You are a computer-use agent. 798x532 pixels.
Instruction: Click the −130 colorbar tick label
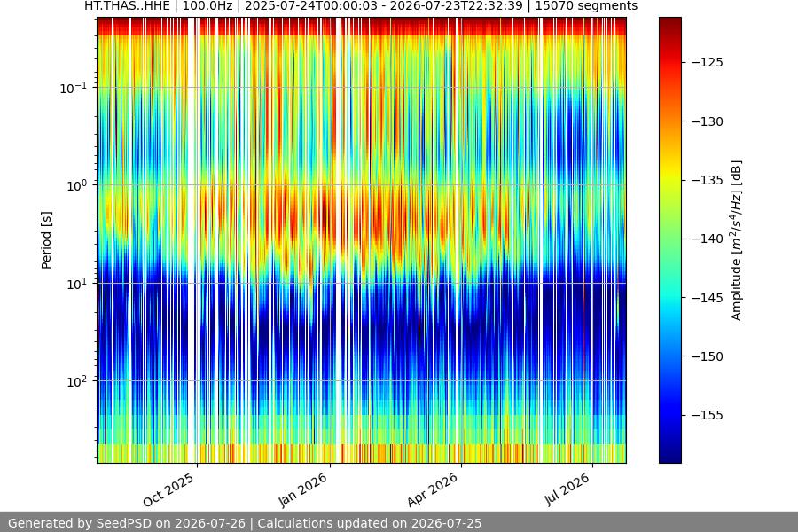(x=708, y=121)
